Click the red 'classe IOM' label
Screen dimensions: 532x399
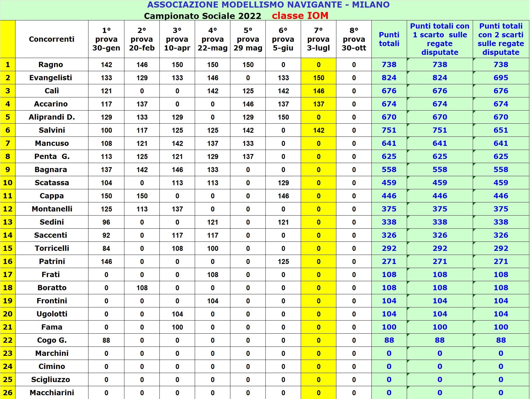coord(300,15)
